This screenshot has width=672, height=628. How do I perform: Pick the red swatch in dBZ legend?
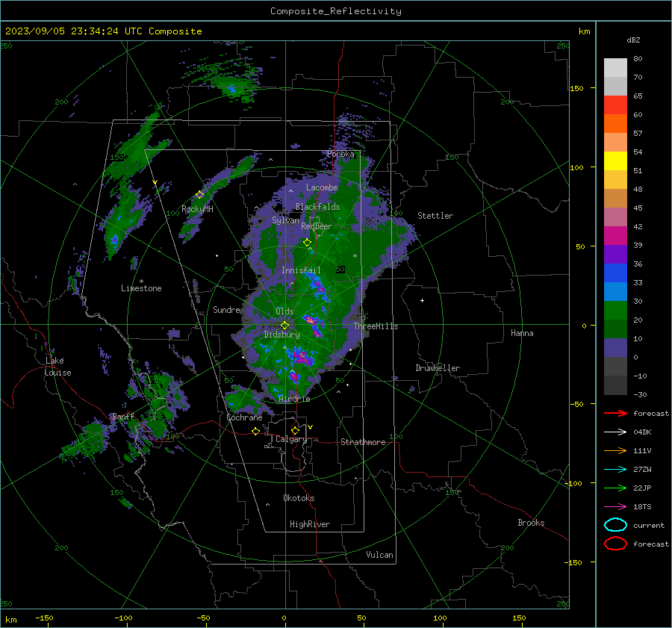point(615,105)
